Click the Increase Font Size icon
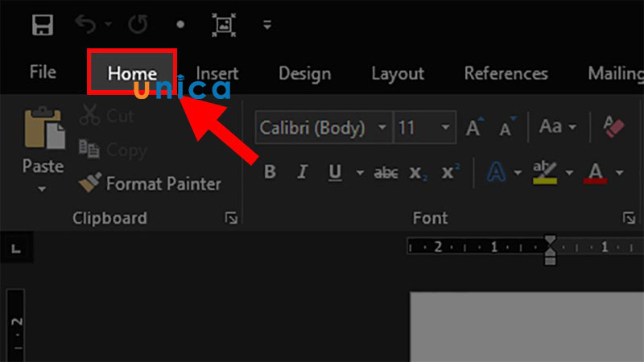Image resolution: width=644 pixels, height=362 pixels. coord(474,127)
